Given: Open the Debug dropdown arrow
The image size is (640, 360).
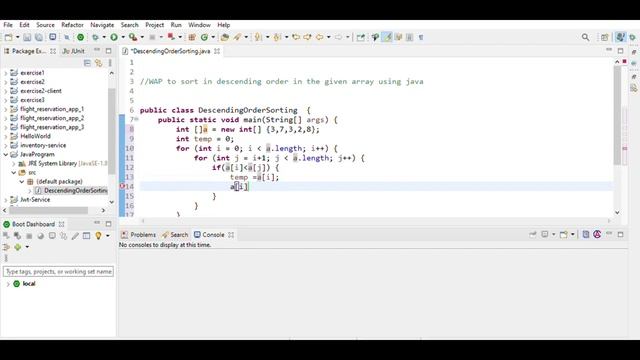Looking at the screenshot, I should [104, 37].
